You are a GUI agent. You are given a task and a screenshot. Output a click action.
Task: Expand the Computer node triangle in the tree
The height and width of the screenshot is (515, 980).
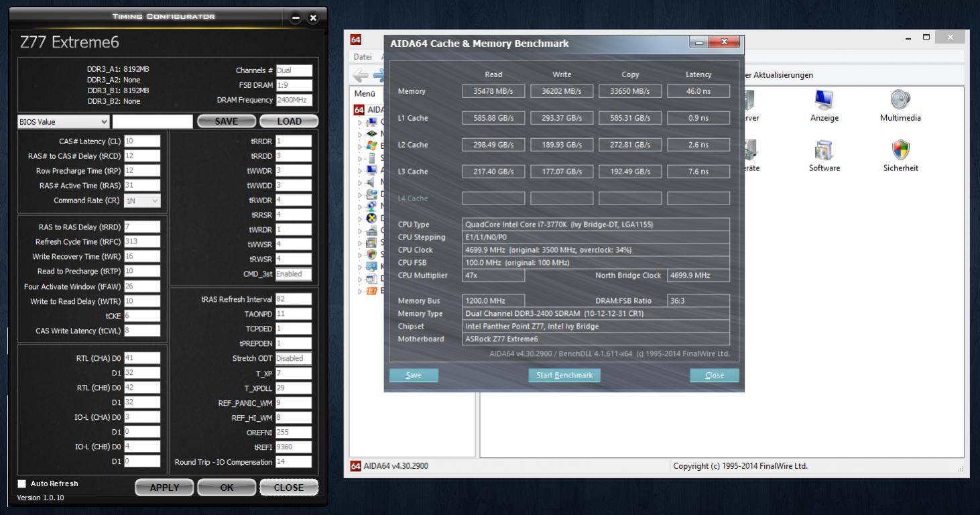click(360, 122)
